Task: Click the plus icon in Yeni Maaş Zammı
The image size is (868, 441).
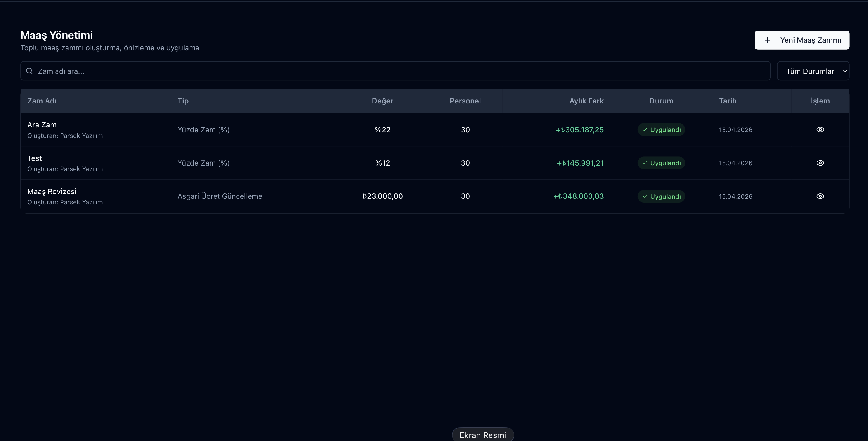Action: (x=767, y=40)
